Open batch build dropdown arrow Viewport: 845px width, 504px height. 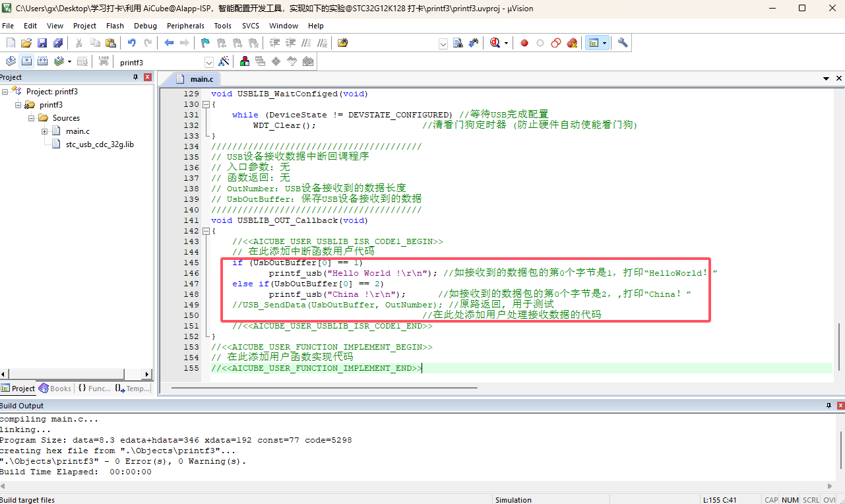tap(69, 61)
